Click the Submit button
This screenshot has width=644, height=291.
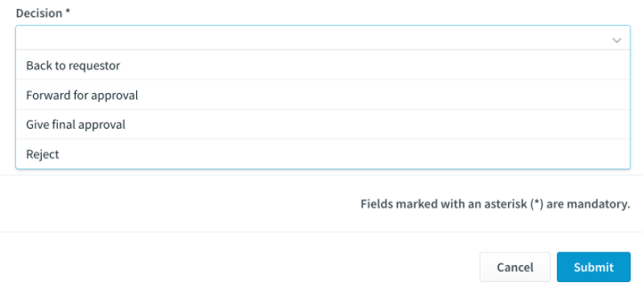pos(593,267)
